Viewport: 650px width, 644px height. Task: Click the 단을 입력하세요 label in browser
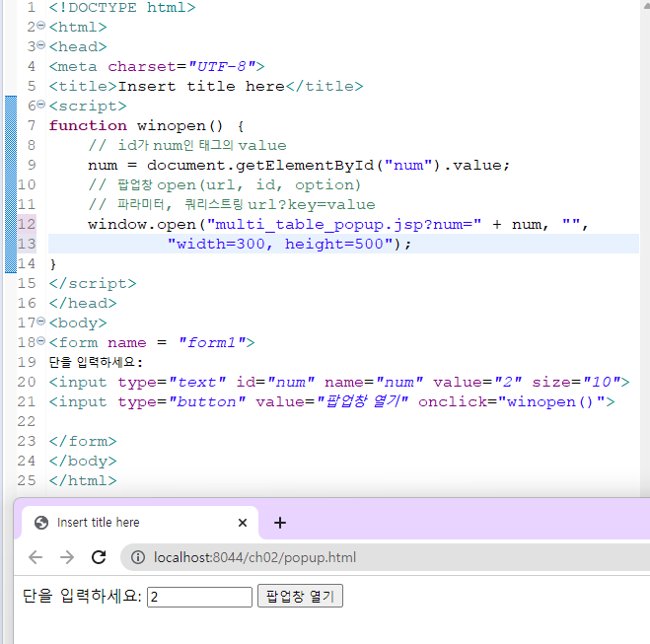click(82, 596)
